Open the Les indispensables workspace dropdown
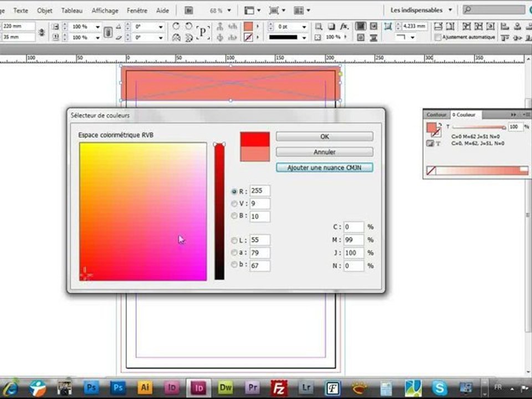 coord(450,10)
